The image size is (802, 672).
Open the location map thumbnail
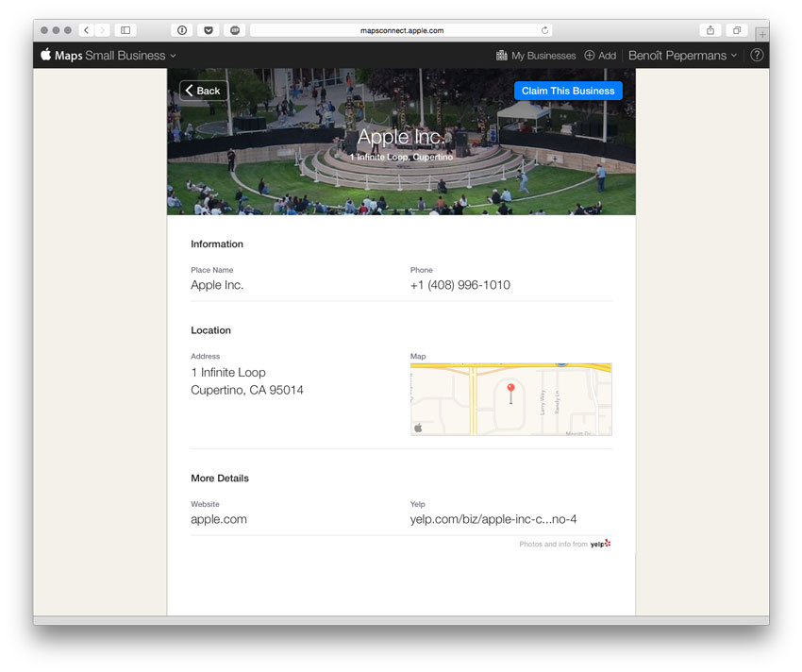(x=511, y=399)
